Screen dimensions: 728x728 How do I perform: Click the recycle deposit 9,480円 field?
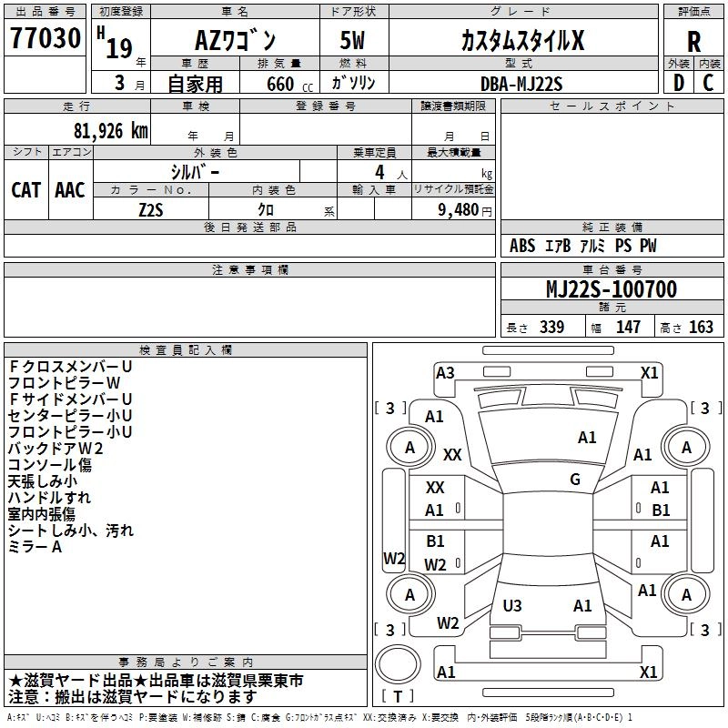pos(453,209)
